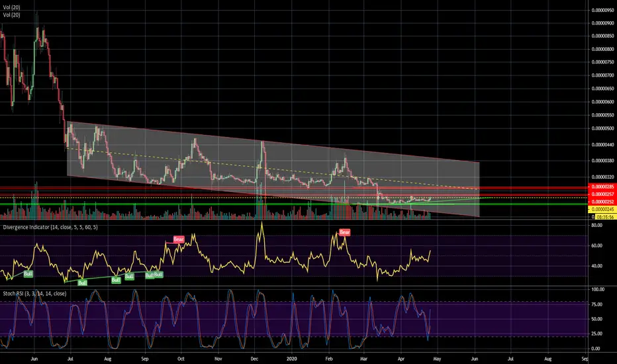617x364 pixels.
Task: Select the red 0.00000252 price label
Action: pyautogui.click(x=602, y=202)
